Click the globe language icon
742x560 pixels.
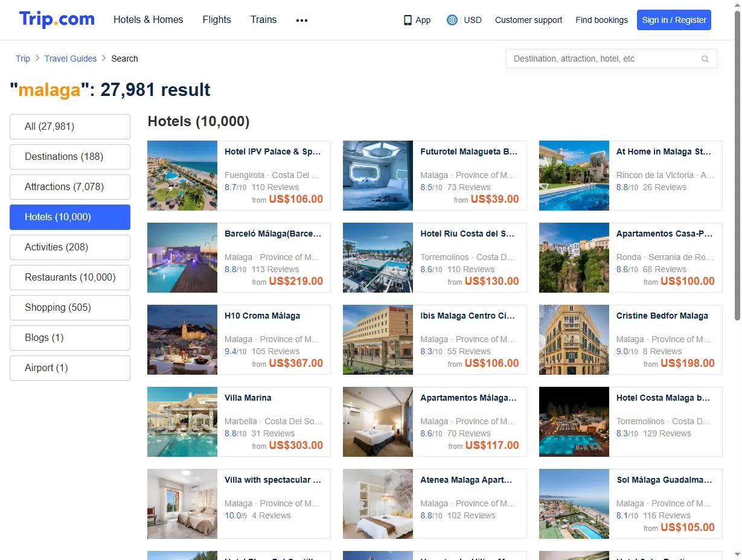pos(452,20)
